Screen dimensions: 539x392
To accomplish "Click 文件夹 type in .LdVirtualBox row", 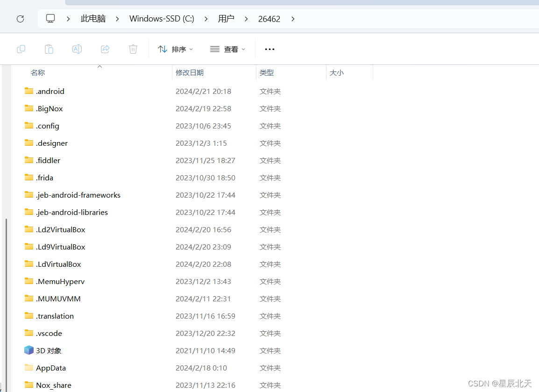I will (x=270, y=264).
